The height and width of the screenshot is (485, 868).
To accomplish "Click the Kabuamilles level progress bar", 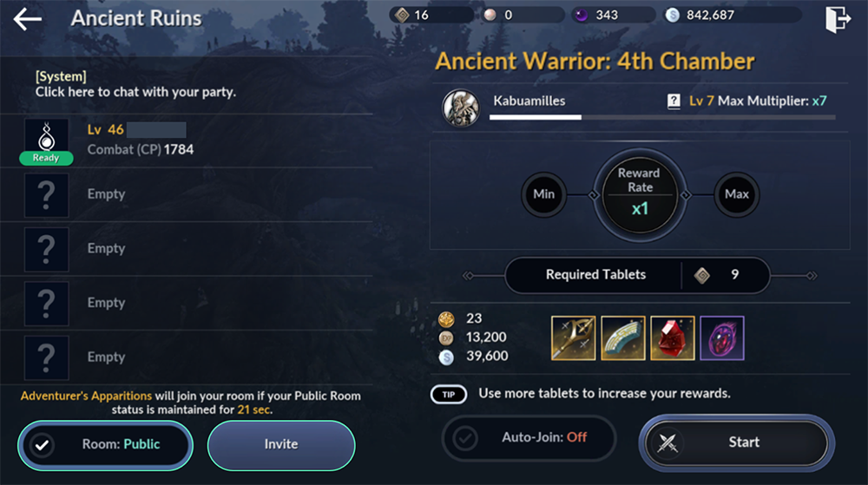I will (662, 117).
